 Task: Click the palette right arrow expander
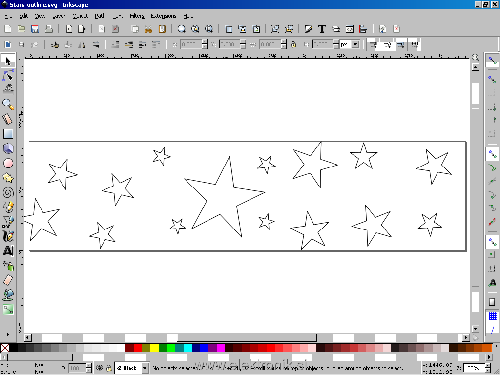pos(489,357)
